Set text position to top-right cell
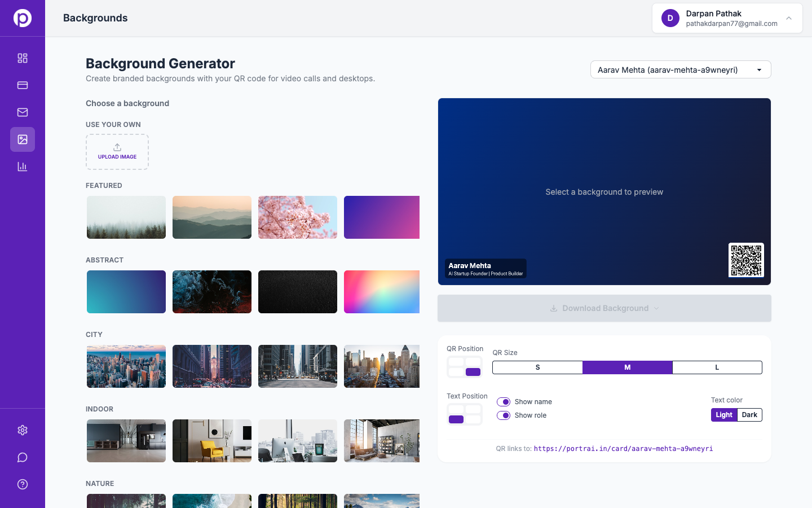 tap(473, 409)
